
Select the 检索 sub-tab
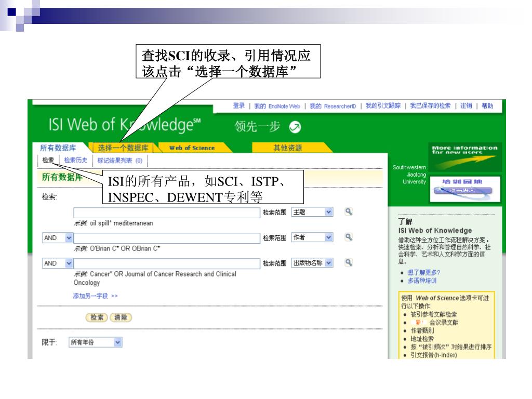(48, 160)
